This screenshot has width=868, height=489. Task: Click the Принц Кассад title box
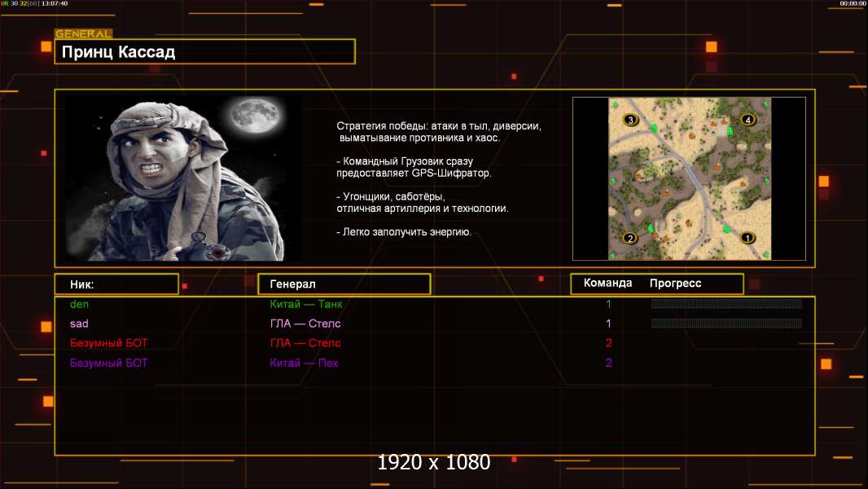coord(204,52)
